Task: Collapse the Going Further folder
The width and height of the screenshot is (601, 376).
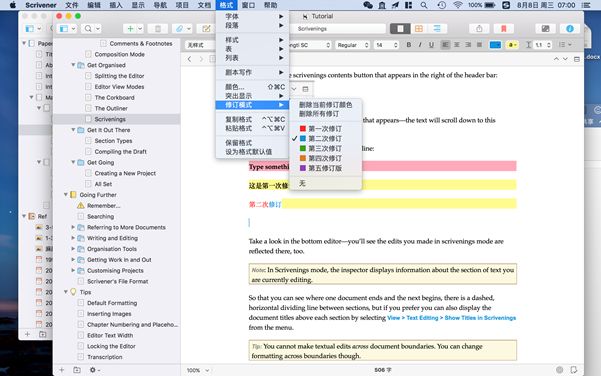Action: (x=66, y=195)
